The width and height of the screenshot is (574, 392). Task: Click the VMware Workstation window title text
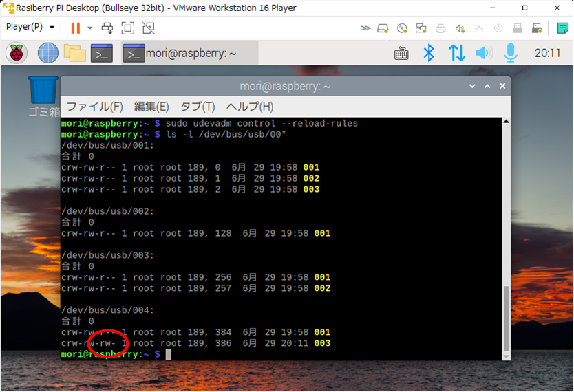click(156, 8)
